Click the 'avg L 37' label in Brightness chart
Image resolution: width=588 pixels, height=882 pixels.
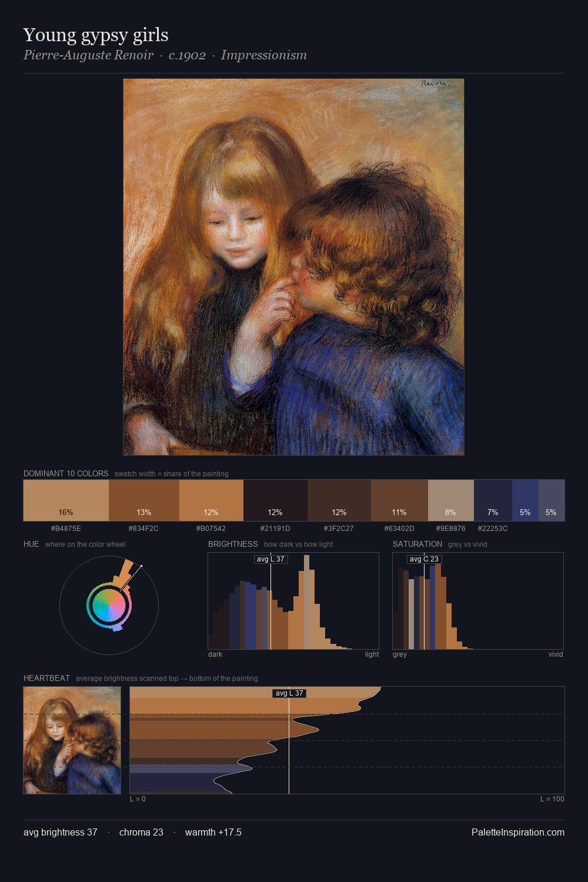pyautogui.click(x=270, y=559)
